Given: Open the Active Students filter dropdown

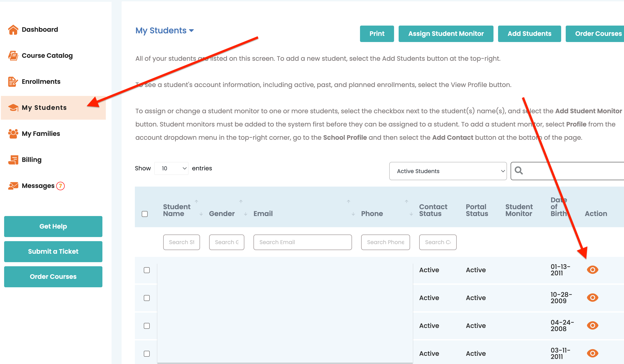Looking at the screenshot, I should (448, 171).
